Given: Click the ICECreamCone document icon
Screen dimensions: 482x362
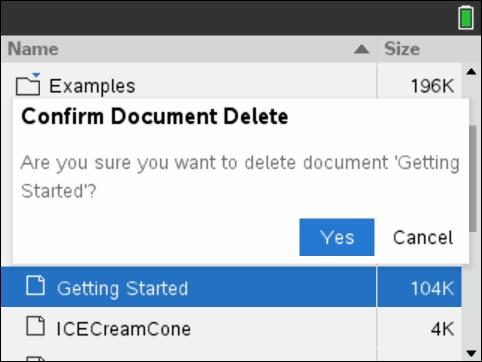Looking at the screenshot, I should [x=35, y=326].
